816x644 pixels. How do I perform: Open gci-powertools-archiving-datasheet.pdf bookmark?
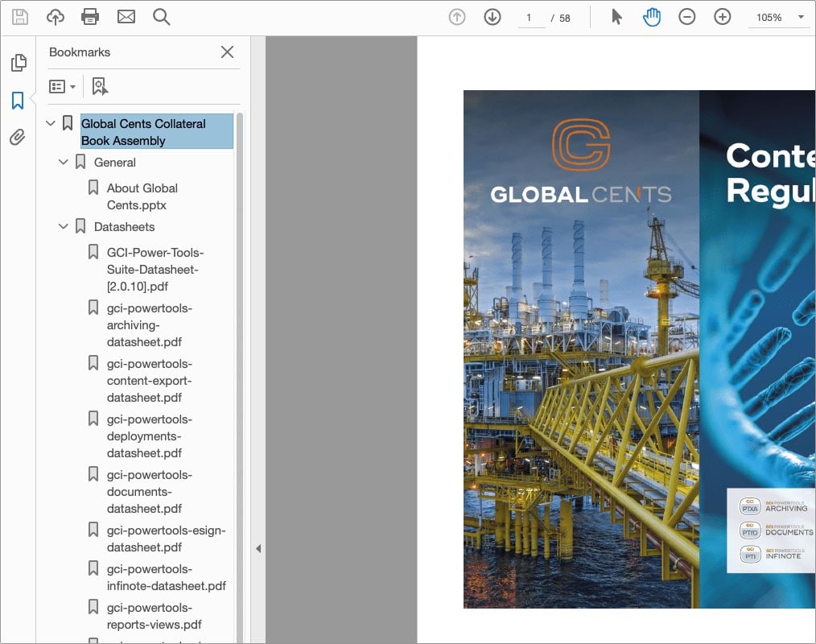(150, 325)
